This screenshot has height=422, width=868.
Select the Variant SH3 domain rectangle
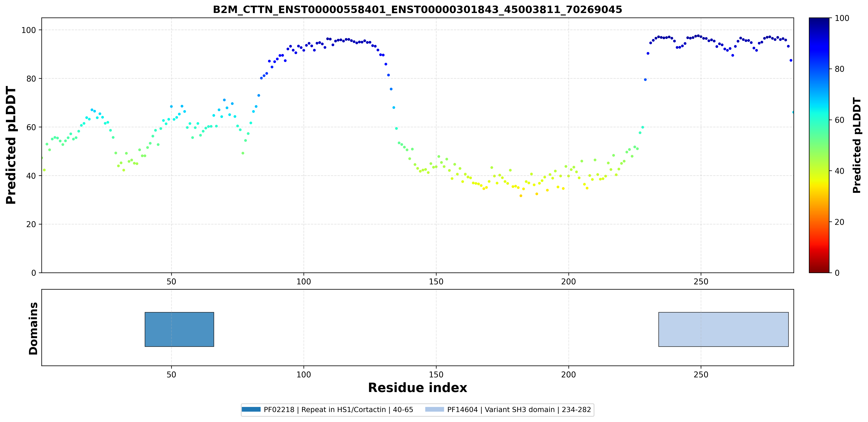tap(723, 329)
